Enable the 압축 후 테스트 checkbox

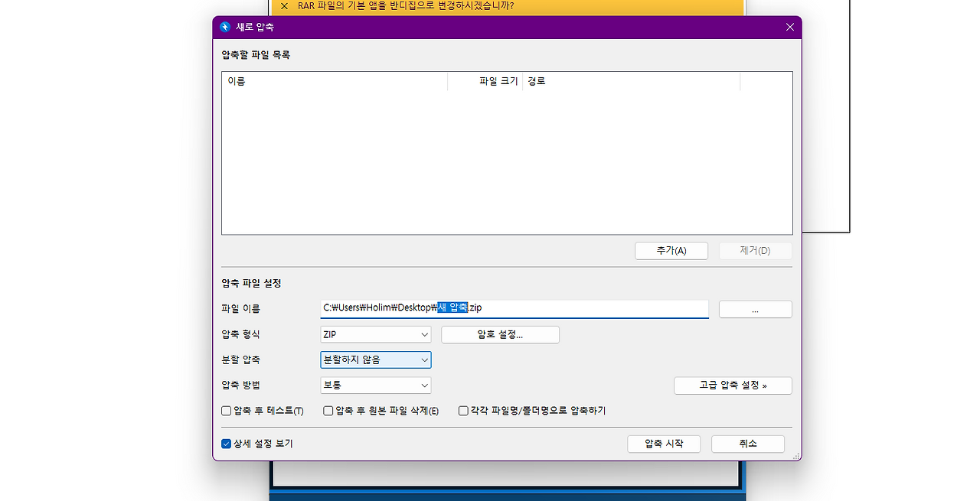227,411
